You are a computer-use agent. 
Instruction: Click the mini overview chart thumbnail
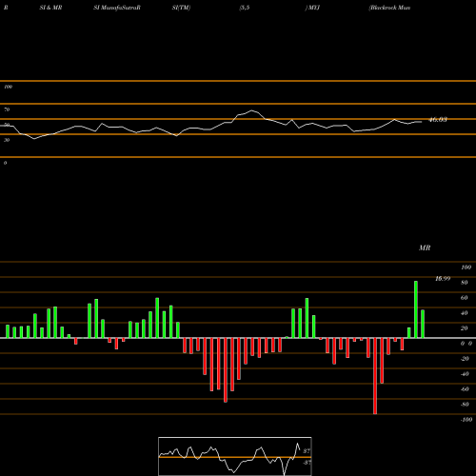[235, 456]
